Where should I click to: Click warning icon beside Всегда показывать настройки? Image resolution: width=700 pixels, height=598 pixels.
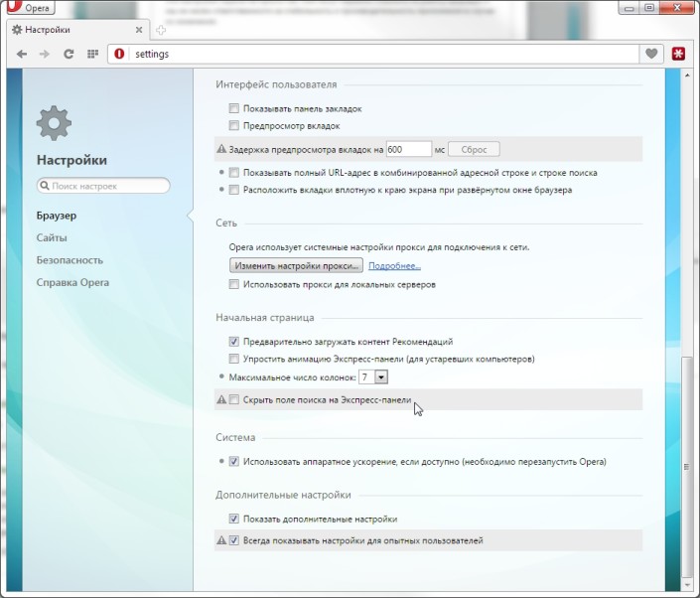(221, 540)
